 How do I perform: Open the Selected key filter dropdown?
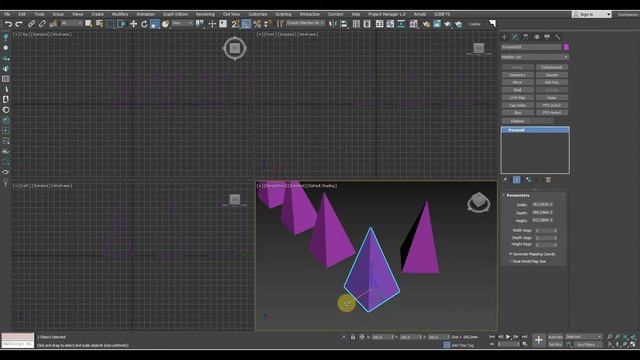point(584,337)
